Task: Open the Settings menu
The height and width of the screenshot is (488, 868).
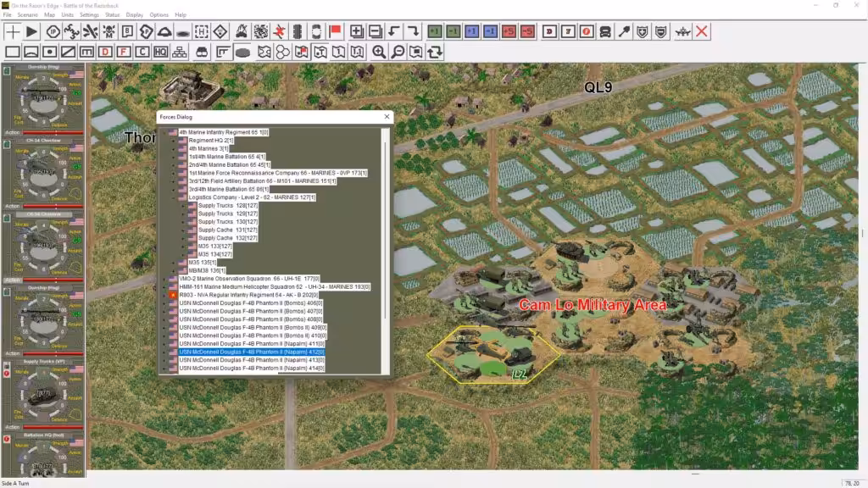Action: [89, 15]
